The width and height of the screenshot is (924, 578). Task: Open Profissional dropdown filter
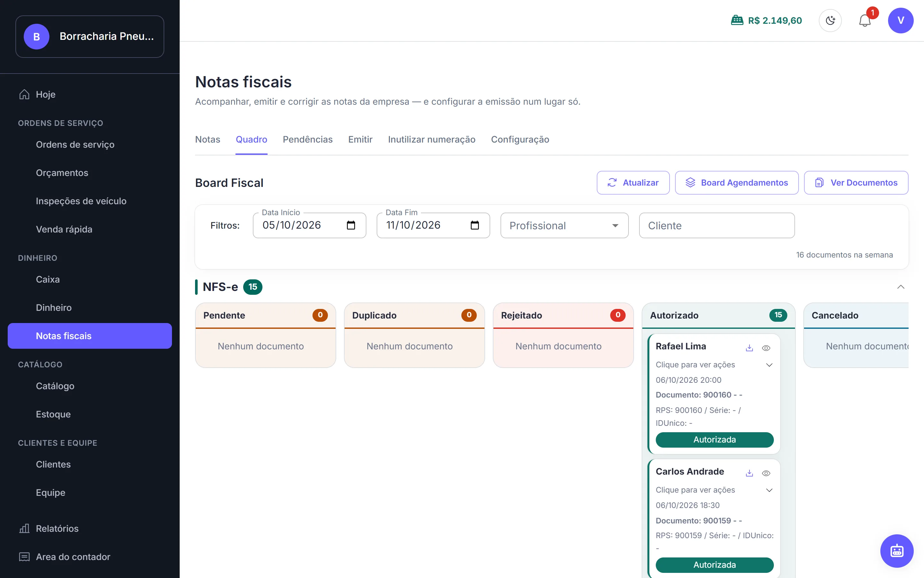tap(564, 225)
